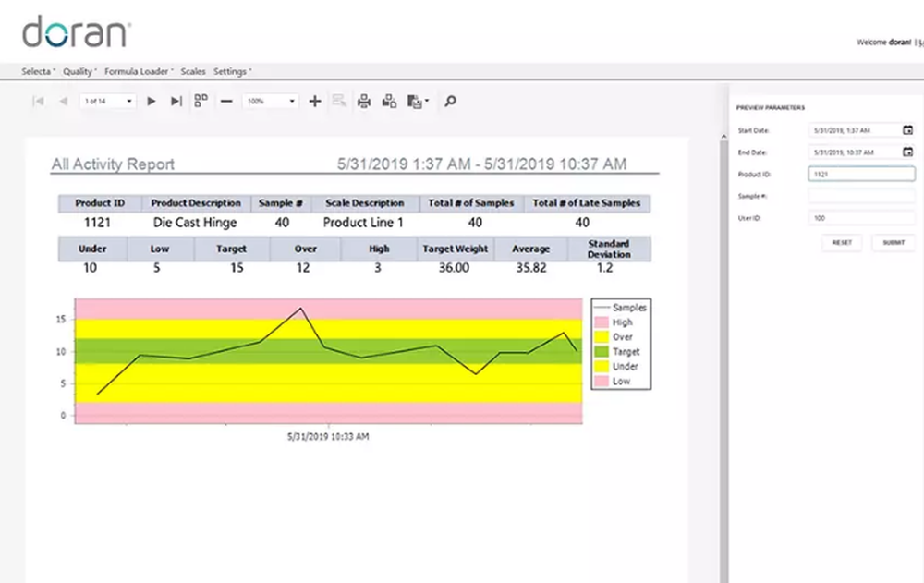Click the doran logo
Screen dimensions: 924x583
(76, 34)
